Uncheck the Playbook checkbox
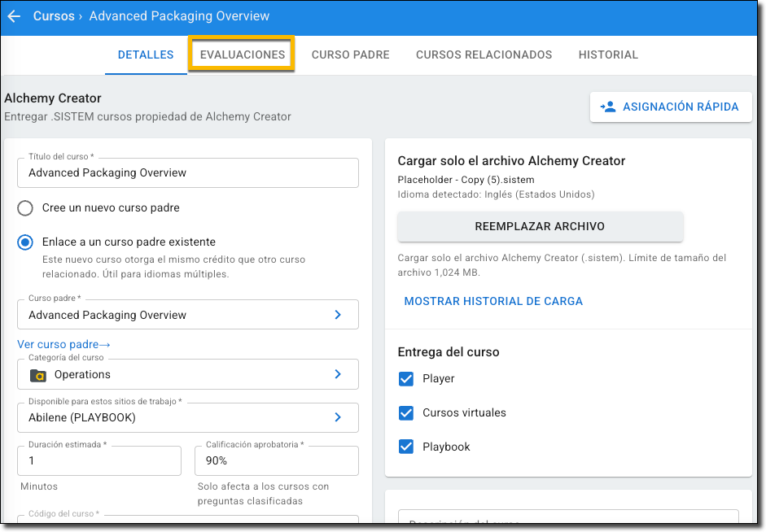The image size is (766, 532). (x=406, y=447)
